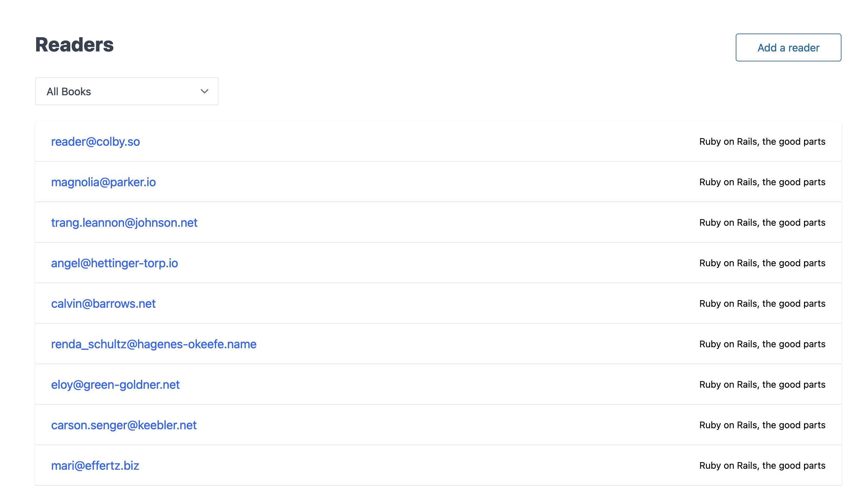This screenshot has height=486, width=868.
Task: Click book title in calvin@barrows.net row
Action: (x=762, y=303)
